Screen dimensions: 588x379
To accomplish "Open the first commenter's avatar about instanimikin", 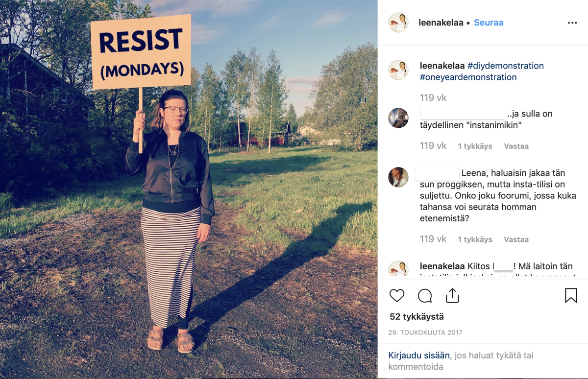I will point(398,118).
